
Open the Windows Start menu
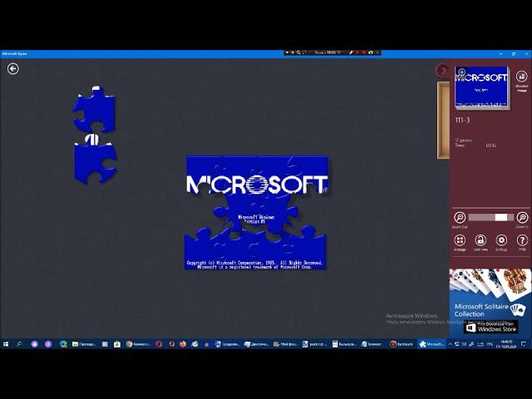(x=6, y=344)
